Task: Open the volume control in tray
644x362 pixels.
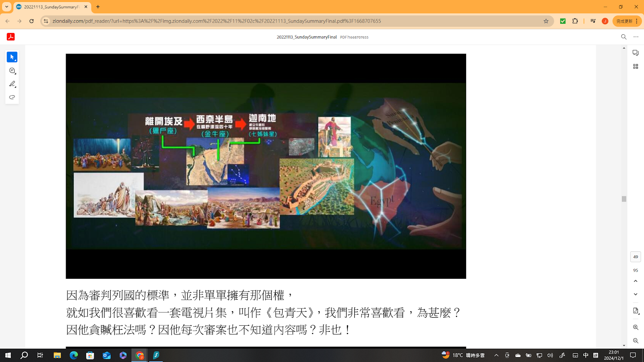Action: pyautogui.click(x=550, y=355)
